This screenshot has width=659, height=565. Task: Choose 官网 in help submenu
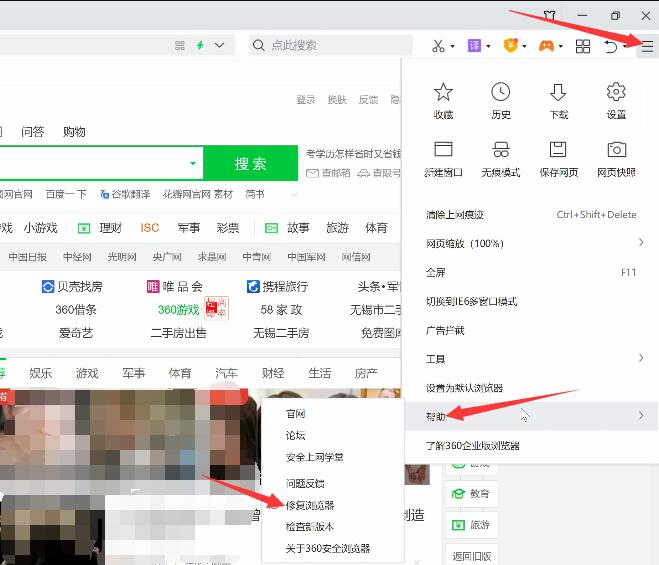click(295, 414)
